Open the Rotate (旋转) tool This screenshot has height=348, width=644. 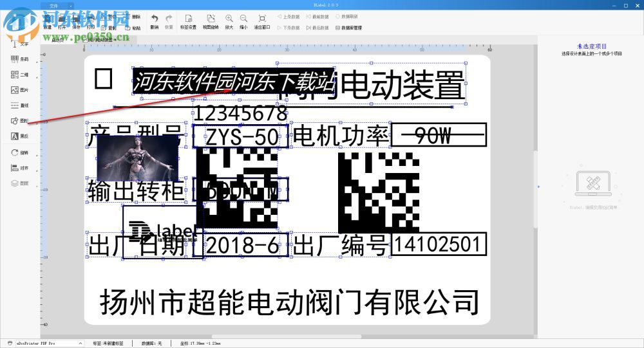click(19, 152)
